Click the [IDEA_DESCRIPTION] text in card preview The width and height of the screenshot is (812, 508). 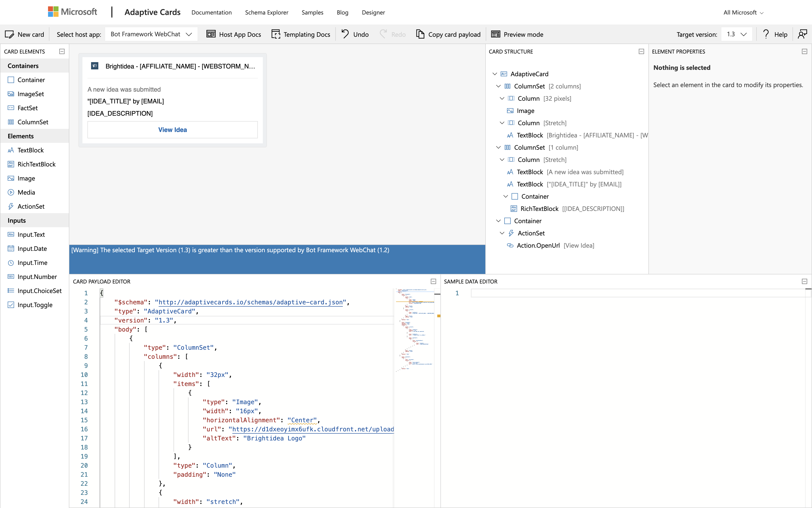click(120, 113)
